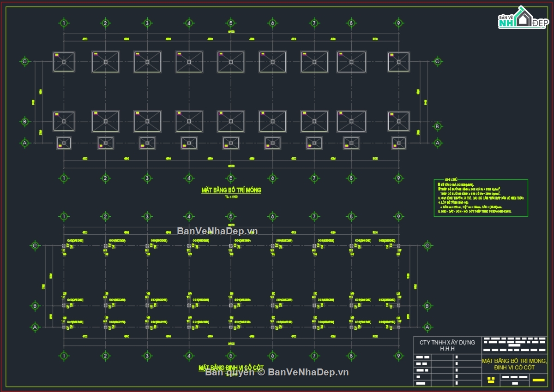Pick the footing at grid C-5 in the foundation plan
Image resolution: width=554 pixels, height=392 pixels.
(231, 62)
